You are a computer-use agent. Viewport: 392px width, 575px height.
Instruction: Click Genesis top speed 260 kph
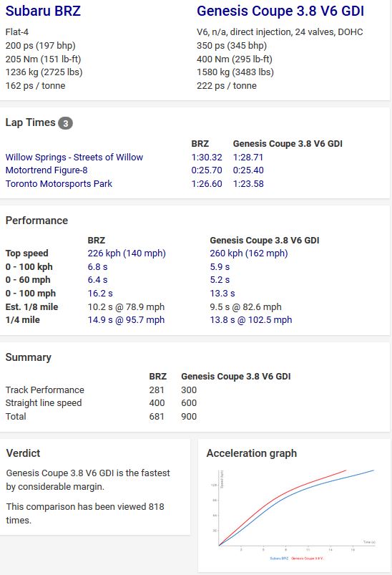click(249, 253)
